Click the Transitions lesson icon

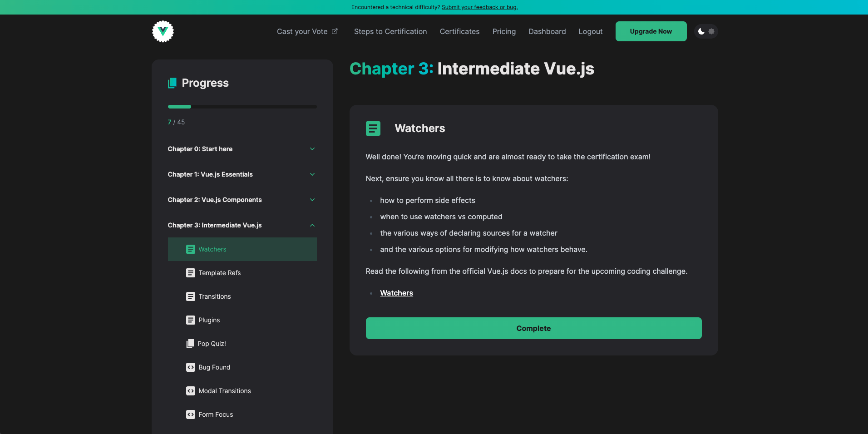(191, 296)
